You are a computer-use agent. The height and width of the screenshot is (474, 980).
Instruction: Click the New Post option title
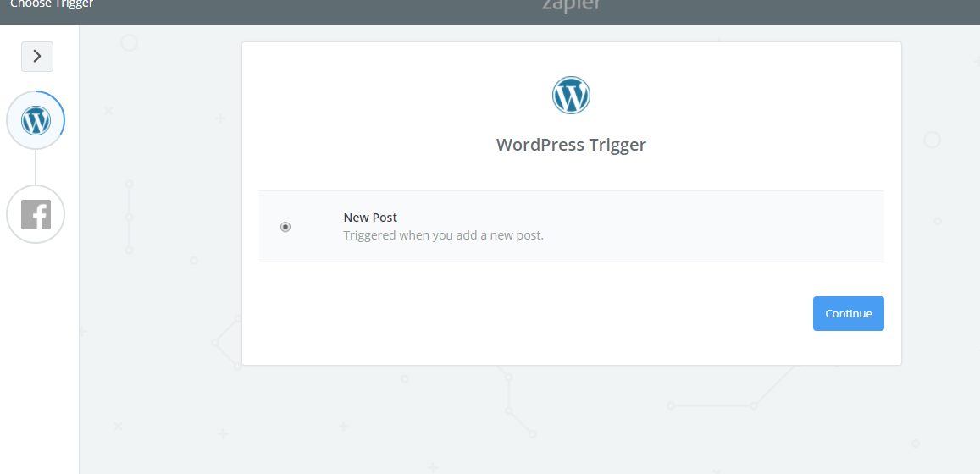coord(370,218)
